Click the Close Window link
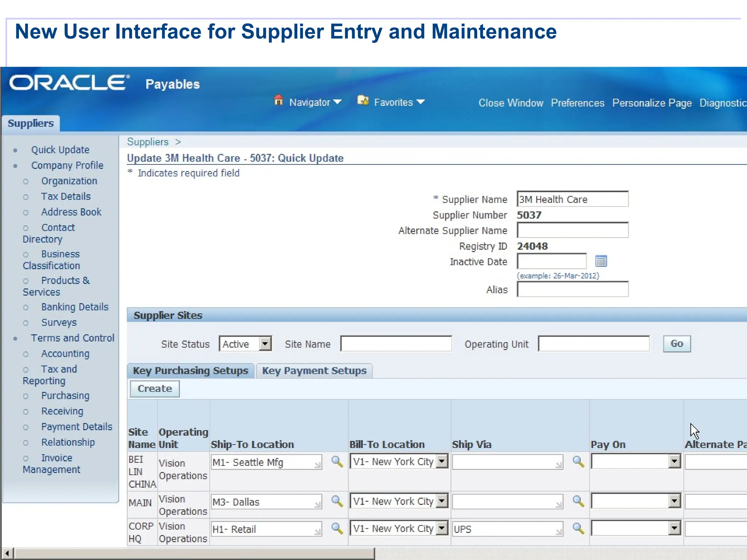Viewport: 747px width, 560px height. [x=511, y=103]
